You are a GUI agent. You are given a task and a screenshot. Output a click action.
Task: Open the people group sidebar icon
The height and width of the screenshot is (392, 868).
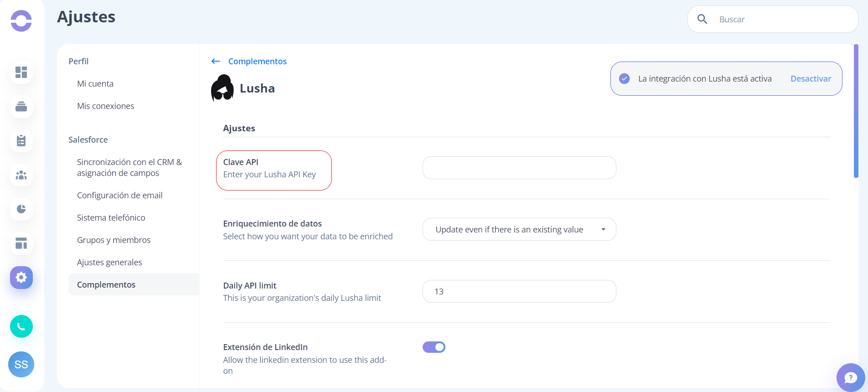tap(21, 175)
